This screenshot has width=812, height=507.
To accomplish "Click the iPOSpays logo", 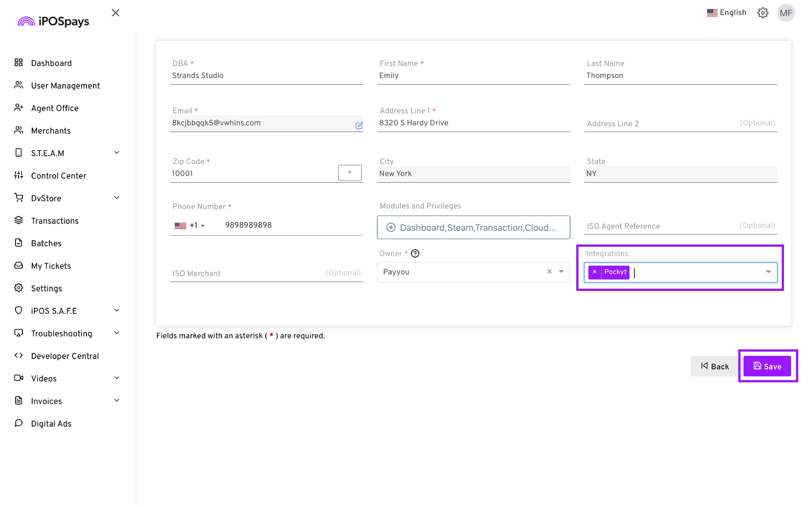I will tap(54, 22).
